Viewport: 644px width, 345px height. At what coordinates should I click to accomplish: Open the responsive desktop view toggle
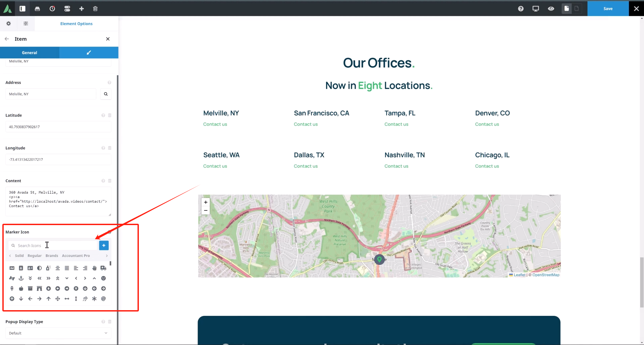536,9
